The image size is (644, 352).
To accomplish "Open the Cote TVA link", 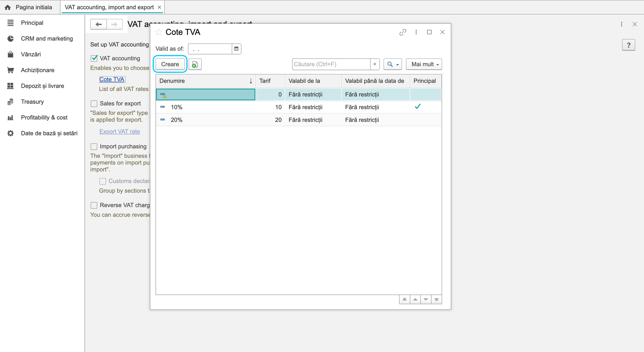I will coord(112,79).
